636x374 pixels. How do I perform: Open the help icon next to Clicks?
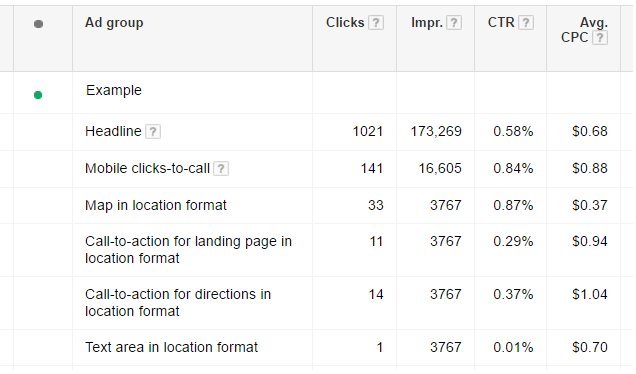click(376, 23)
